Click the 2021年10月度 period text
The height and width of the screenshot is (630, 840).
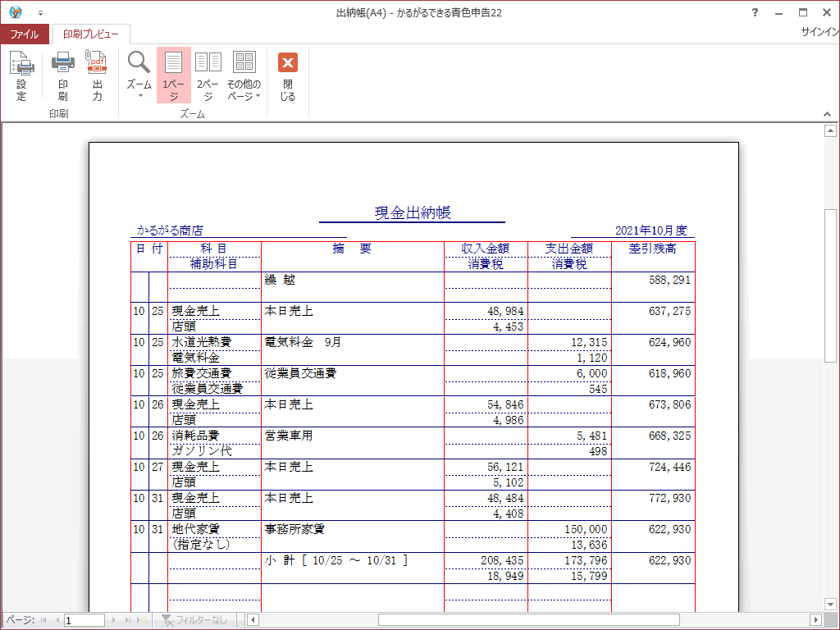(651, 231)
